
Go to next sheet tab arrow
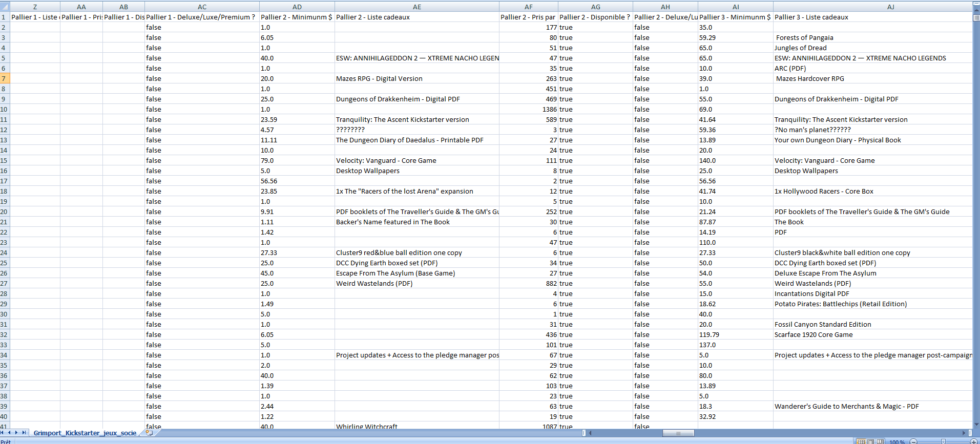[x=16, y=433]
